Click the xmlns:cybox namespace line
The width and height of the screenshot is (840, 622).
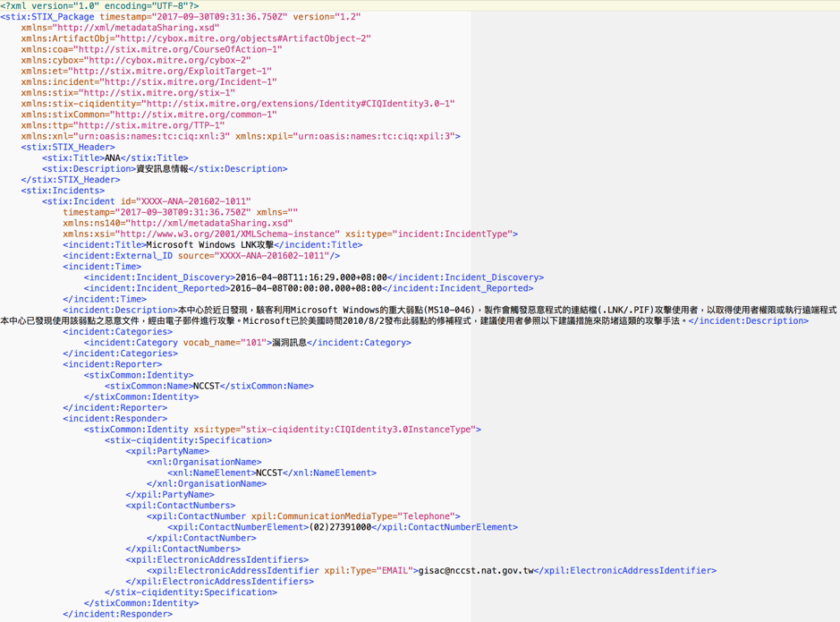tap(136, 60)
